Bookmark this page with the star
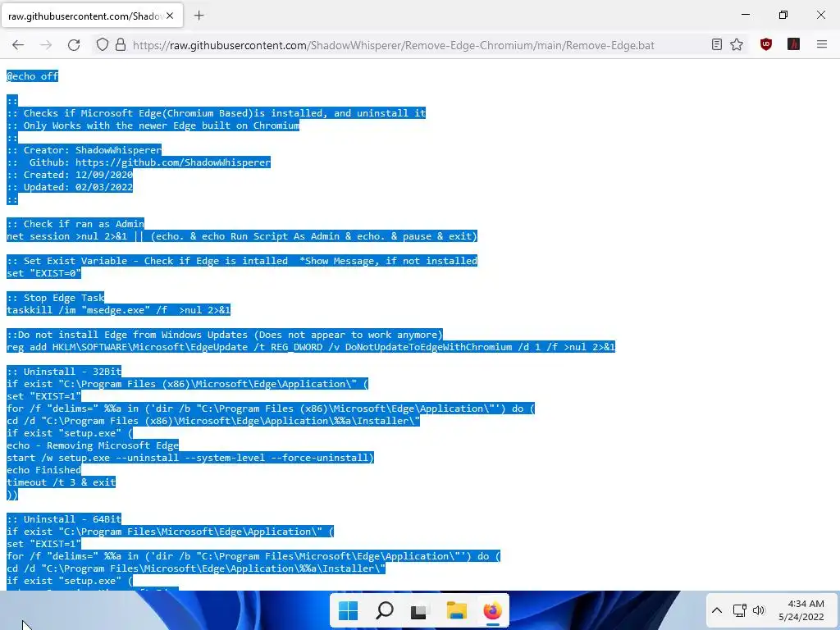This screenshot has height=630, width=840. point(737,45)
